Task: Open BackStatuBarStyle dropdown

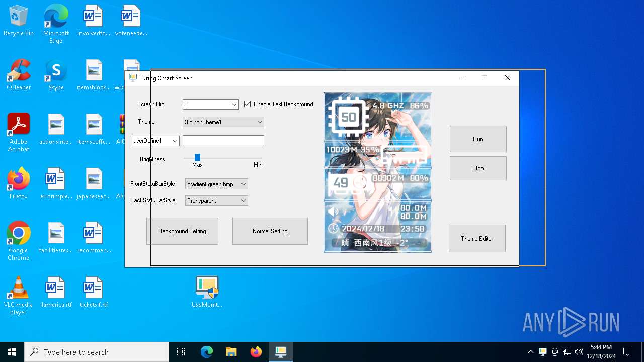Action: click(216, 201)
